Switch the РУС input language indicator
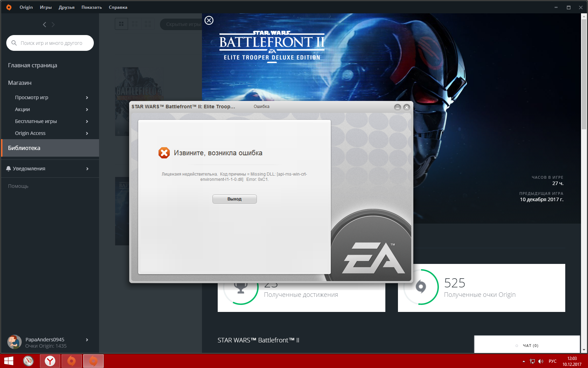588x368 pixels. pos(553,361)
